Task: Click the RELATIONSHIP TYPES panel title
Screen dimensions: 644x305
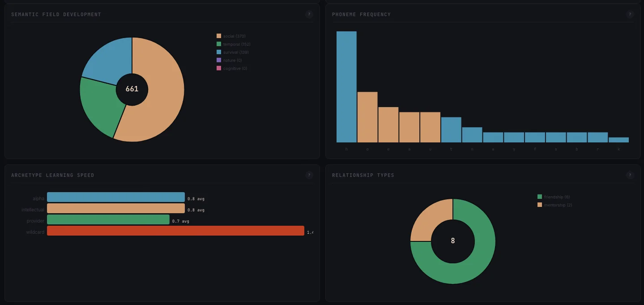Action: 363,175
